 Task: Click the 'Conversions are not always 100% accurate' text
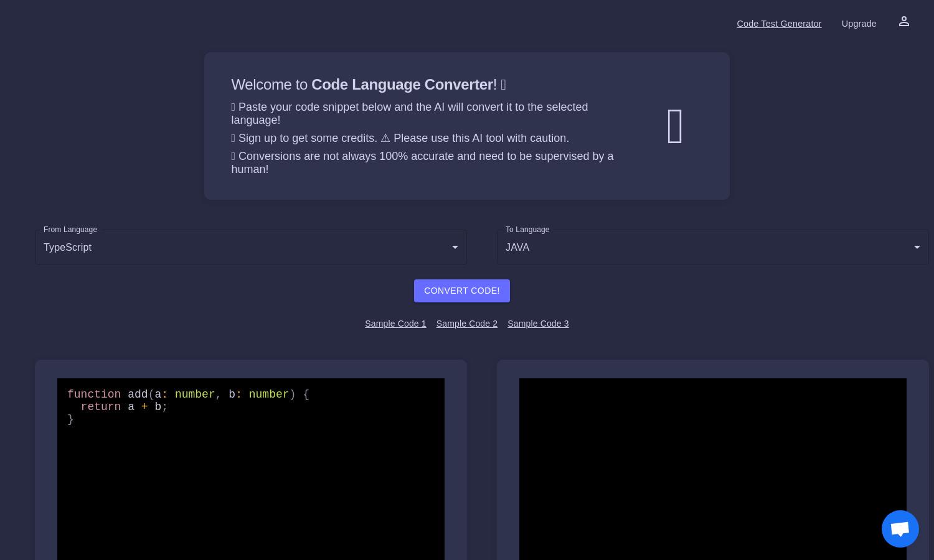click(422, 162)
